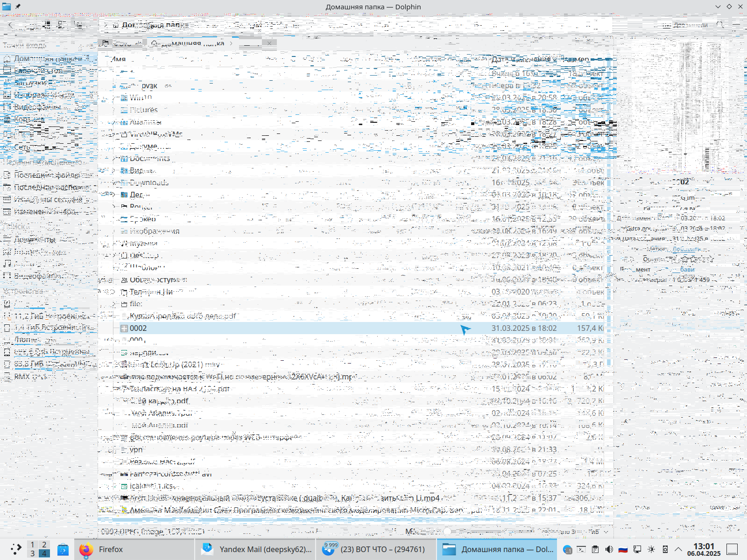Open the Discover store icon in taskbar
747x560 pixels.
click(63, 549)
